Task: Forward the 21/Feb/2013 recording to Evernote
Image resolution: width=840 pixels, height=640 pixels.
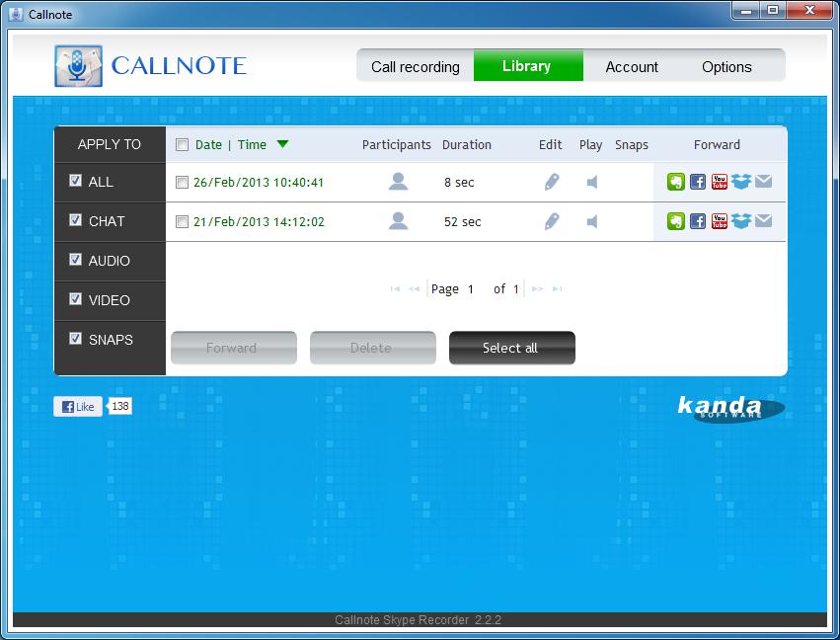Action: (675, 221)
